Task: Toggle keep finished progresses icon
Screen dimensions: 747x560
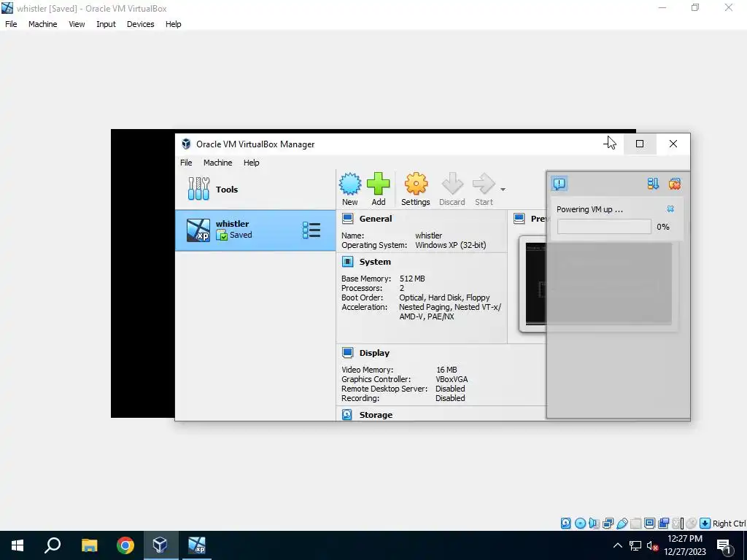Action: tap(653, 183)
